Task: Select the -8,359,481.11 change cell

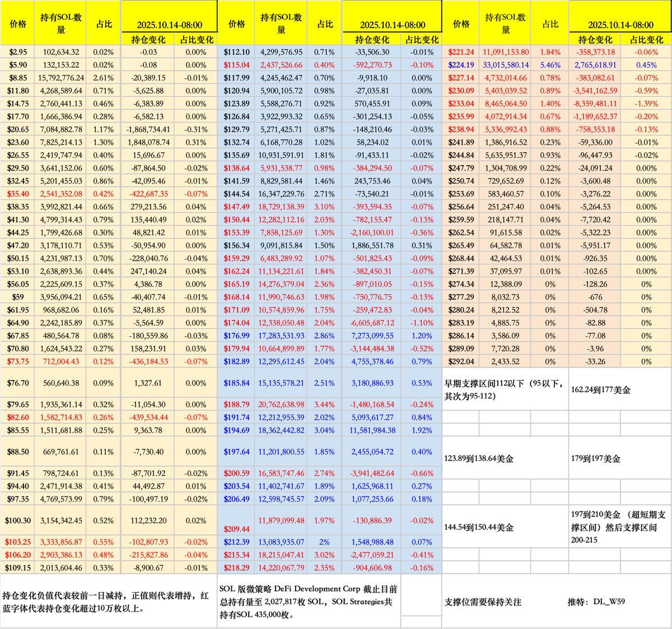Action: click(x=595, y=104)
